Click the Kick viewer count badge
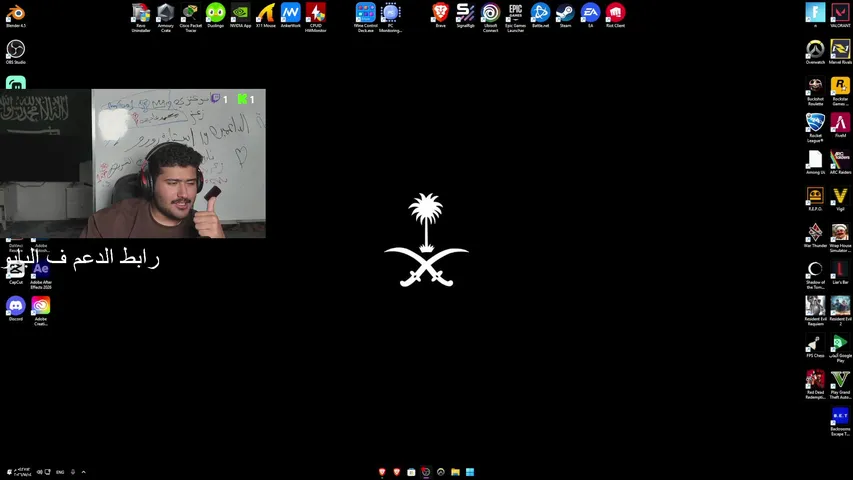853x480 pixels. (x=246, y=99)
